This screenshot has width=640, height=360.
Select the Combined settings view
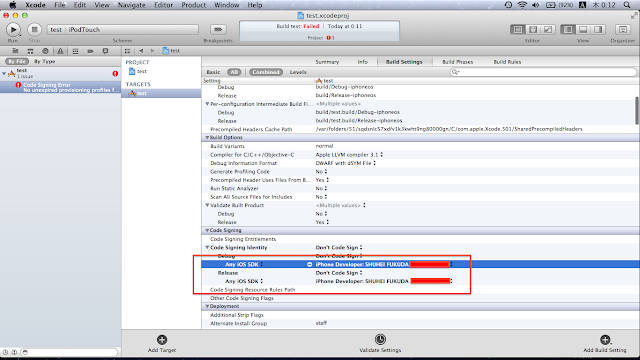tap(266, 72)
